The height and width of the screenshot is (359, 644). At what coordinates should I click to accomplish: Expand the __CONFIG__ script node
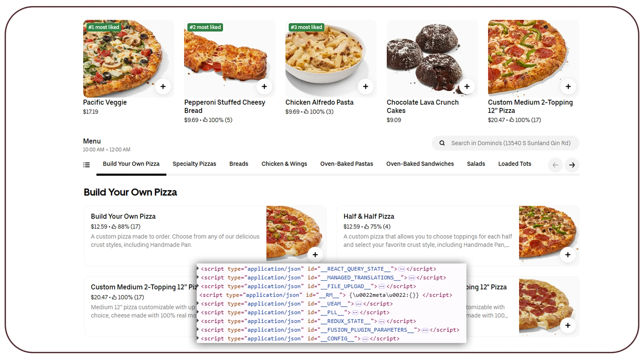[198, 338]
